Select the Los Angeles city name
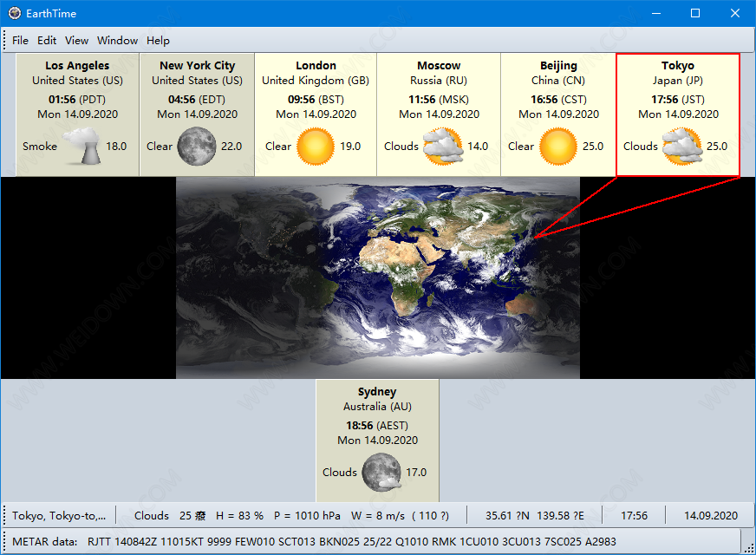The width and height of the screenshot is (756, 555). (77, 66)
